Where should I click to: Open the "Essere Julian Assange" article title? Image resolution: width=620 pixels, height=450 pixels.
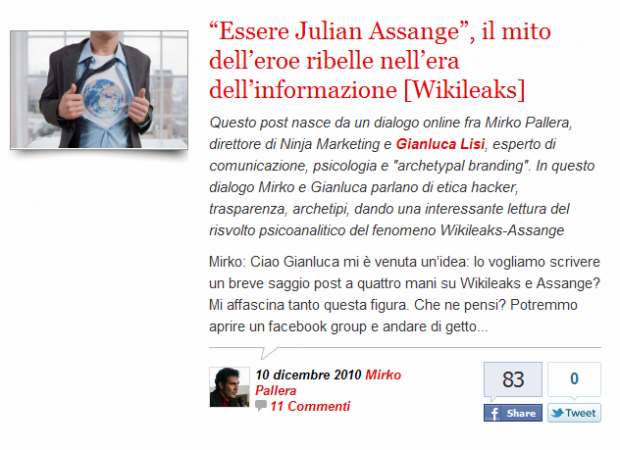click(x=380, y=61)
